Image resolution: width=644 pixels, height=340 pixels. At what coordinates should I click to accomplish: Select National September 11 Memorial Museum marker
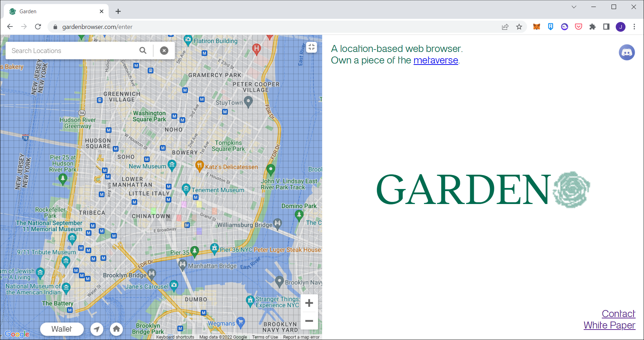point(72,239)
